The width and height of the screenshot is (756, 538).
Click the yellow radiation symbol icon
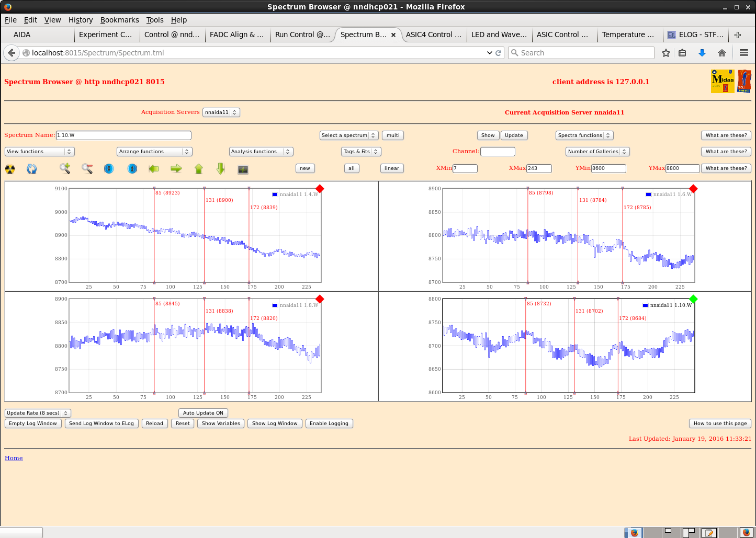(x=10, y=169)
